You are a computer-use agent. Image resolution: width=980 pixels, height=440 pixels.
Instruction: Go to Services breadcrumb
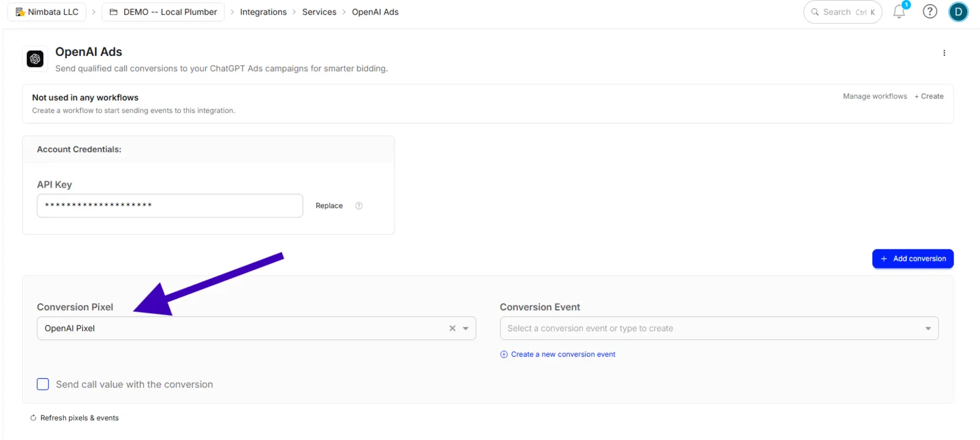[x=319, y=12]
